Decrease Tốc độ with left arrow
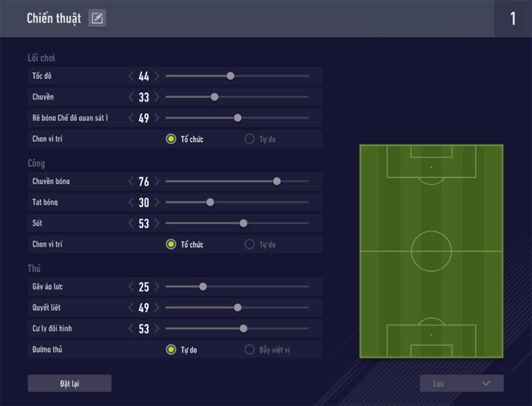The image size is (532, 406). click(131, 76)
